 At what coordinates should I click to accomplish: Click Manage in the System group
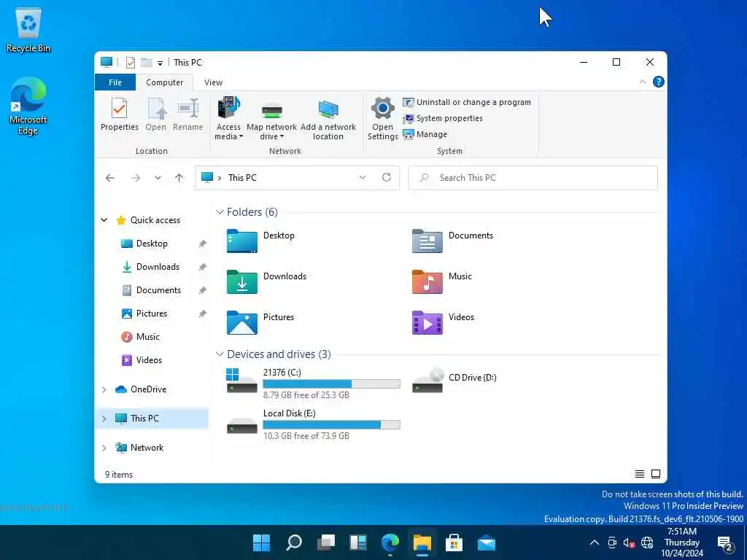(x=425, y=134)
